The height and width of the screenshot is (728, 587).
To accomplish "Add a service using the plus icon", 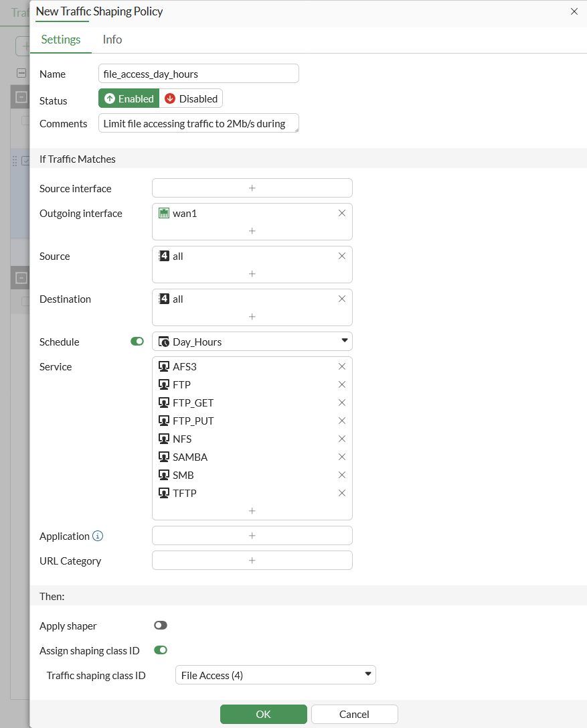I will [252, 511].
